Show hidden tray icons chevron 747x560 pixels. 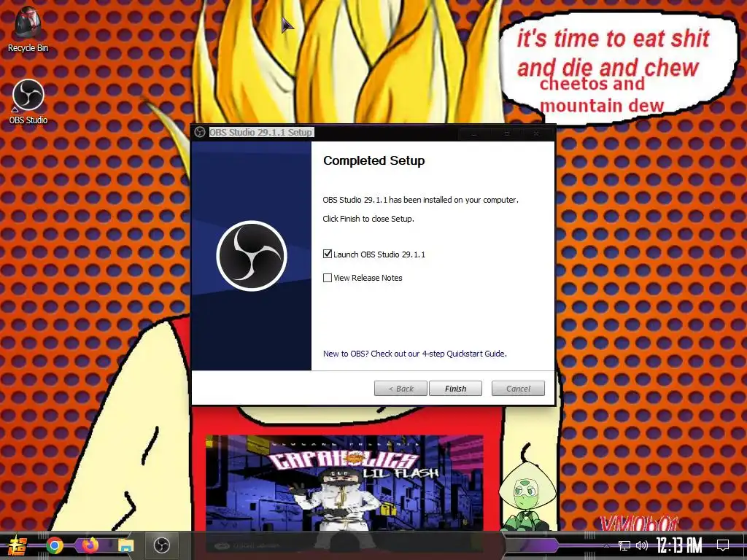(606, 545)
